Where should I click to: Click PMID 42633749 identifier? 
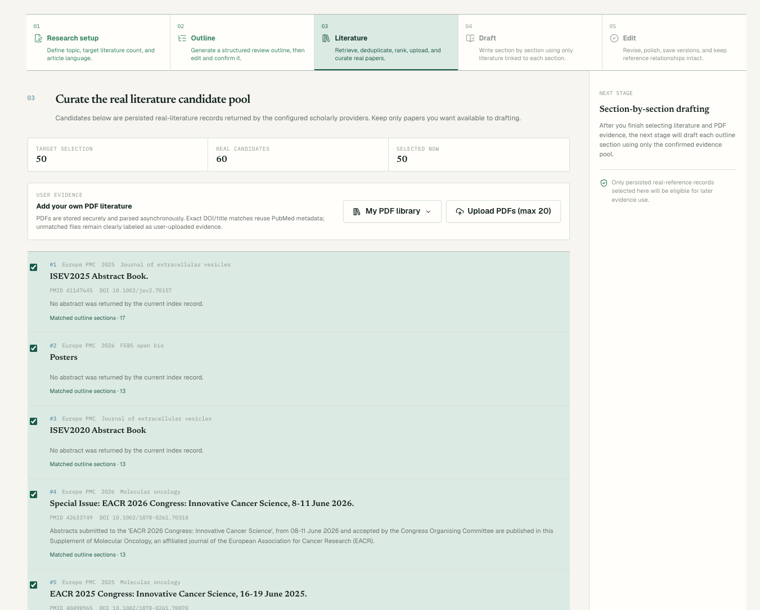pyautogui.click(x=71, y=518)
